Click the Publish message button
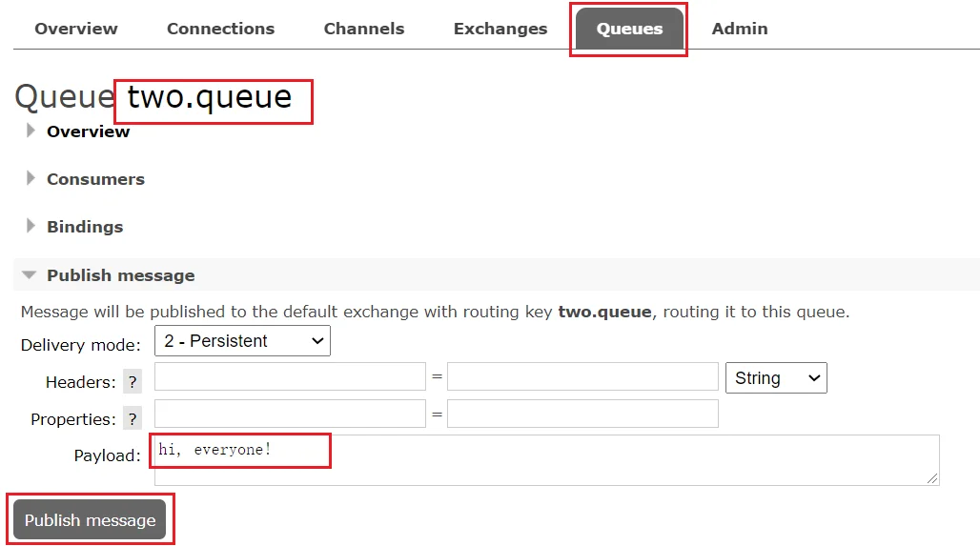 point(90,519)
